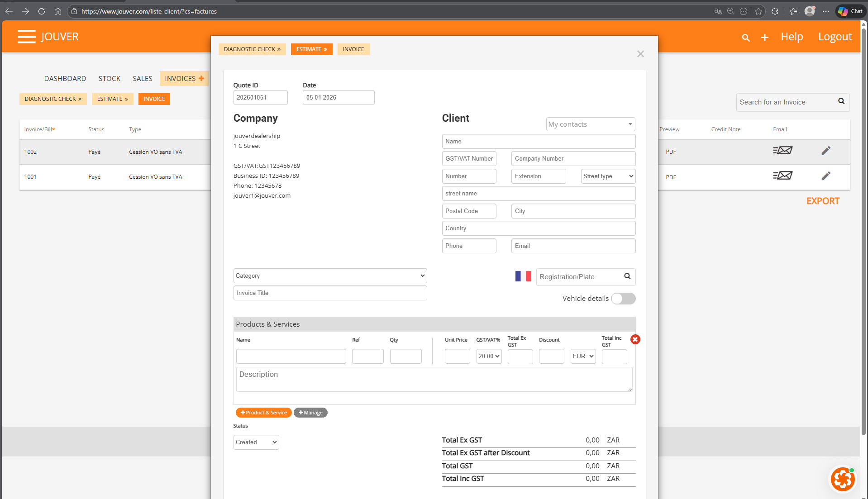Image resolution: width=868 pixels, height=499 pixels.
Task: Click the Date field
Action: [339, 98]
